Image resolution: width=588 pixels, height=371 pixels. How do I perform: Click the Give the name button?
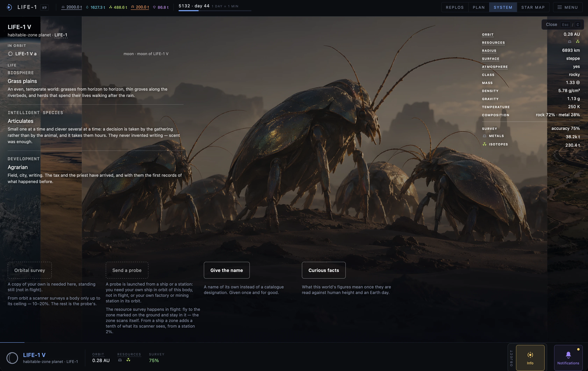pyautogui.click(x=227, y=270)
